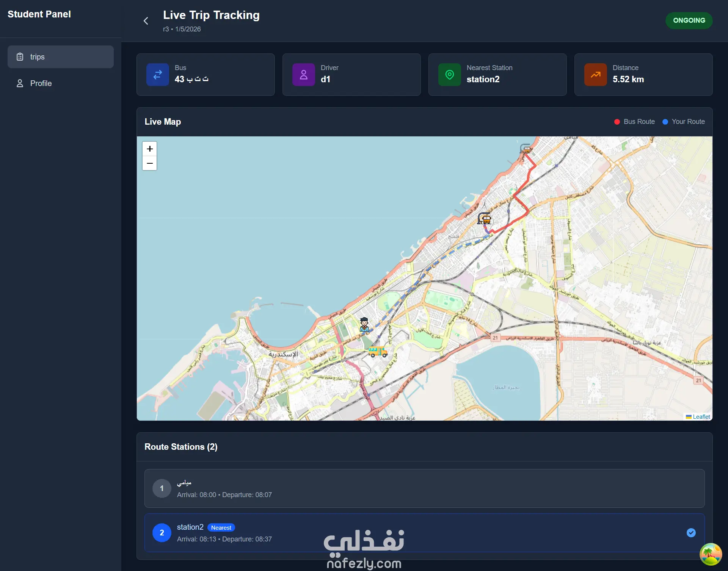Image resolution: width=728 pixels, height=571 pixels.
Task: Click the yellow school bus marker on map
Action: 378,352
